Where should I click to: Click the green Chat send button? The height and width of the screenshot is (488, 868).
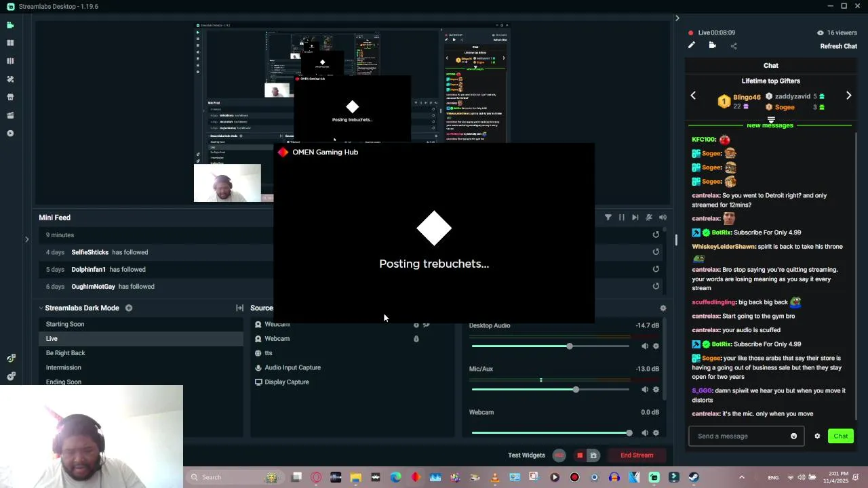[x=841, y=436]
